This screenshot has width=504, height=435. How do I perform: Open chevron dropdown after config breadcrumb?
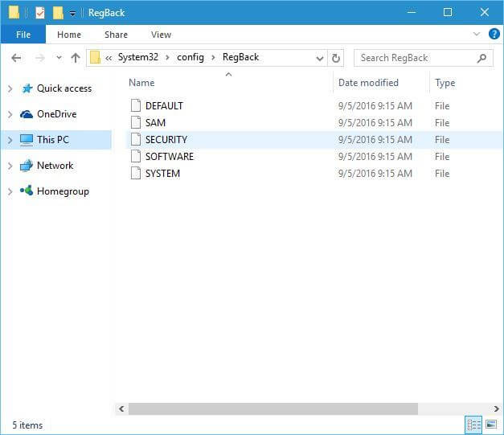click(213, 58)
